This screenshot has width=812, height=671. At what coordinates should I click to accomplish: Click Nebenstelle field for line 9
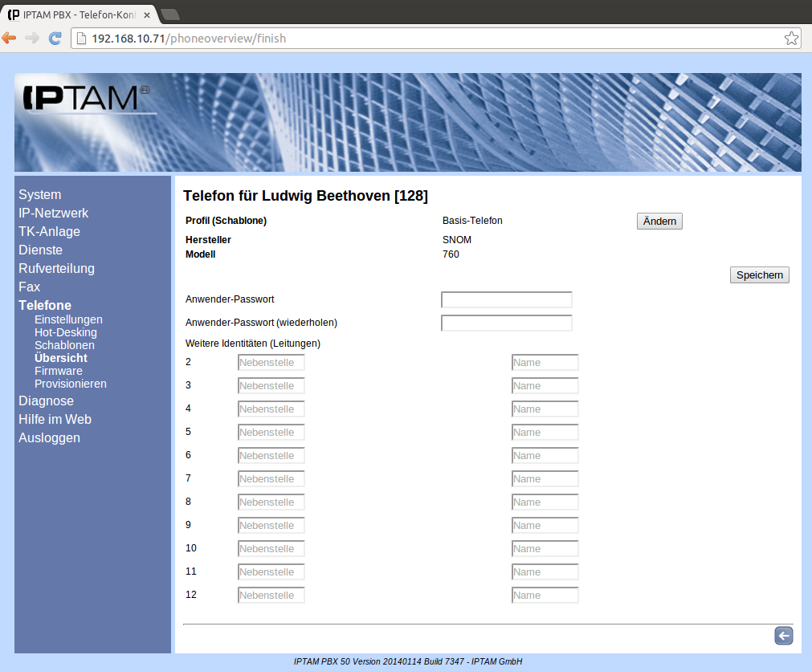coord(271,525)
